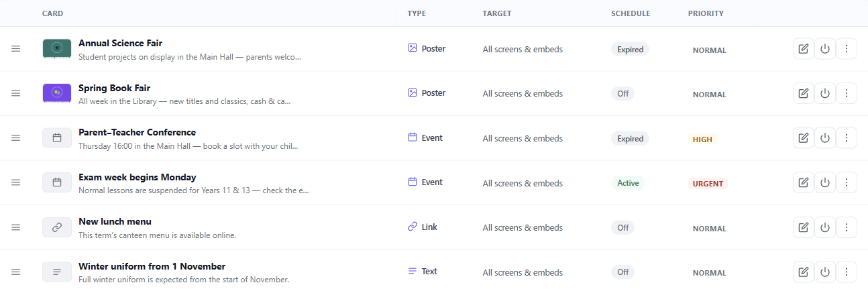The width and height of the screenshot is (868, 289).
Task: Click Off badge on Spring Book Fair
Action: click(x=622, y=93)
